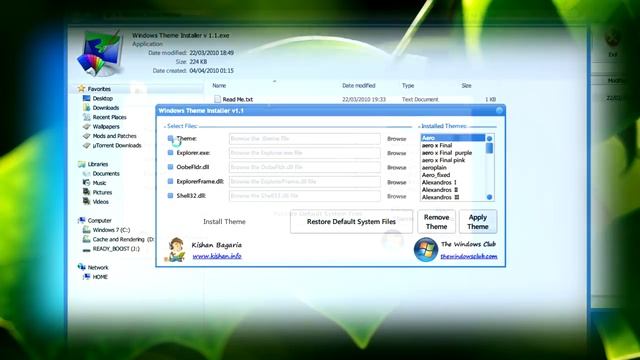Click themes list scroll up arrow
Screen dimensions: 640x360
pos(489,138)
